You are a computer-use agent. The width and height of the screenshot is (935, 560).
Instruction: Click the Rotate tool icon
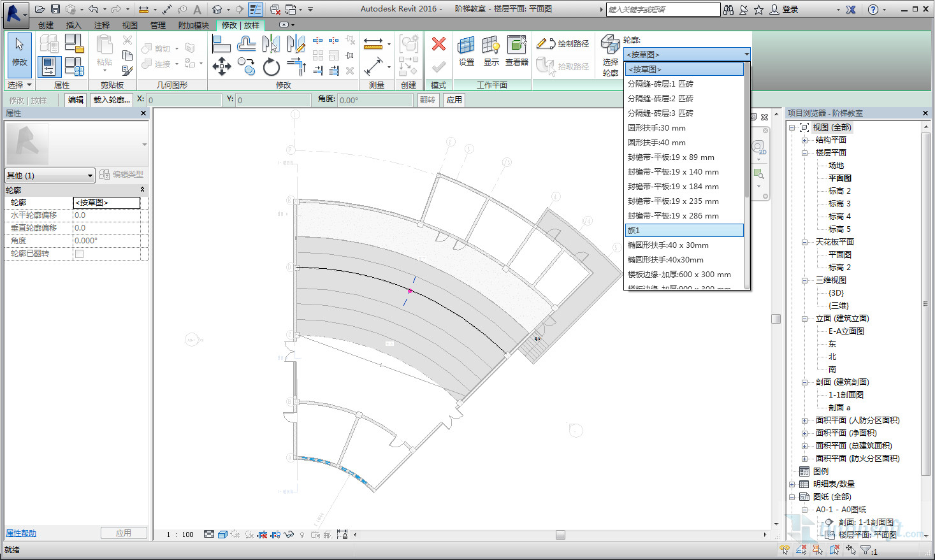(271, 66)
